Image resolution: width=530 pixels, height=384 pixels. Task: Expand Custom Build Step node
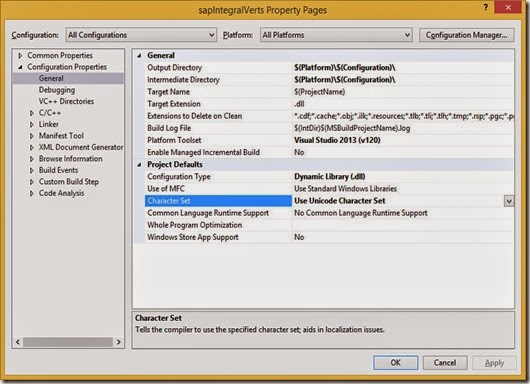32,182
